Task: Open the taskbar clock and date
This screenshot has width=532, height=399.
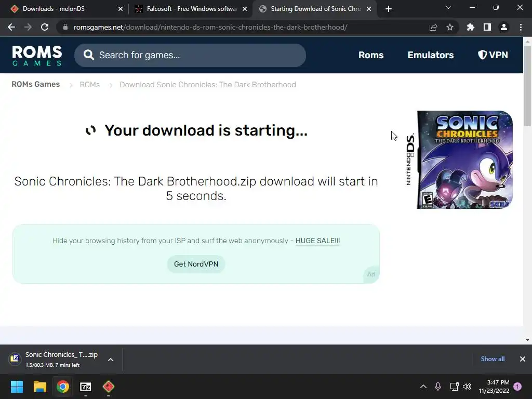Action: pos(494,387)
